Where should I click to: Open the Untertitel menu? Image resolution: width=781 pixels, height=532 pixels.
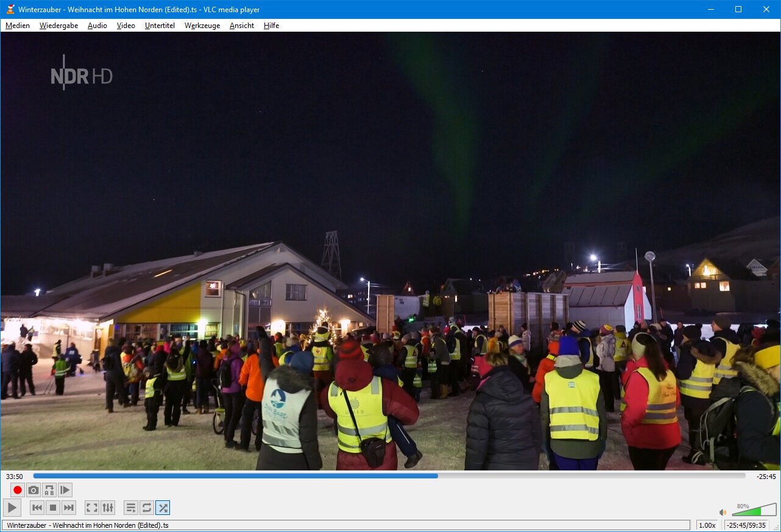coord(160,26)
